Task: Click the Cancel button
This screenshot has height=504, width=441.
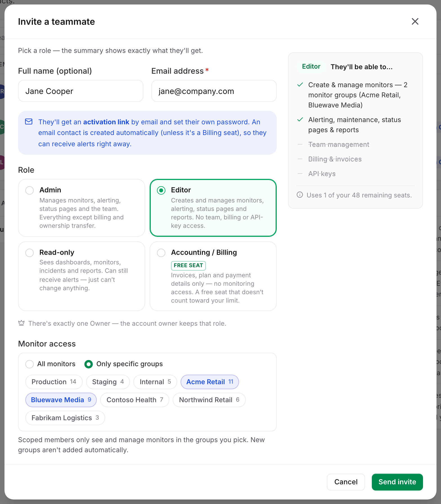Action: [346, 482]
